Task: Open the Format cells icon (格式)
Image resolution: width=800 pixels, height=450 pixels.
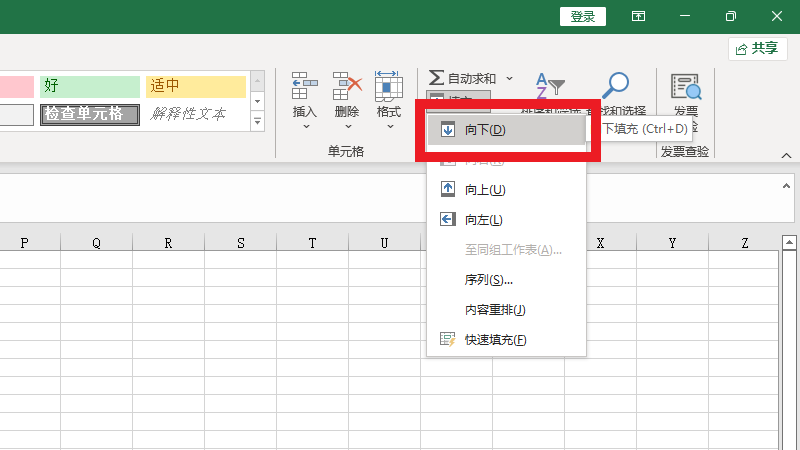Action: pos(389,88)
